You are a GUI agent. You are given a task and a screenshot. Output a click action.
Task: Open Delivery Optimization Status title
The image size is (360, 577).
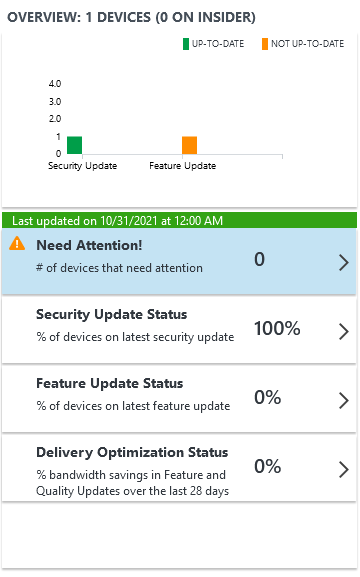tap(132, 452)
